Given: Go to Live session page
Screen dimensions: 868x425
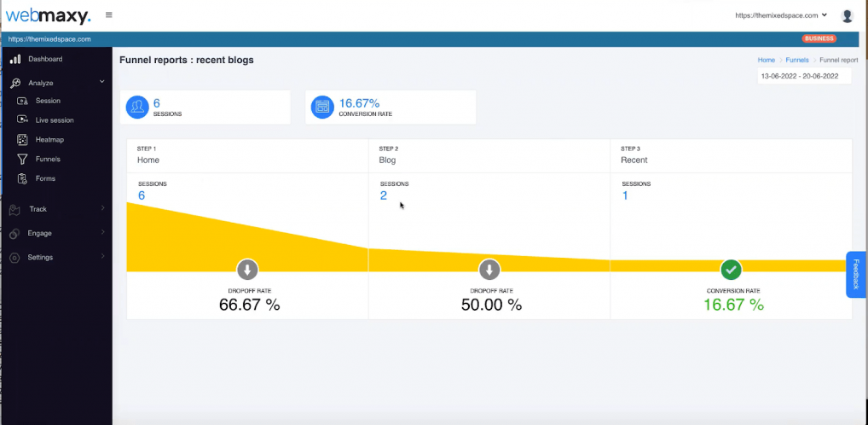Looking at the screenshot, I should pyautogui.click(x=56, y=120).
